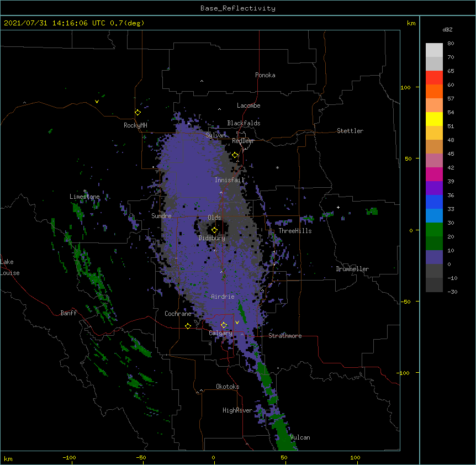476x465 pixels.
Task: Click the HighRiver town label
Action: click(237, 410)
